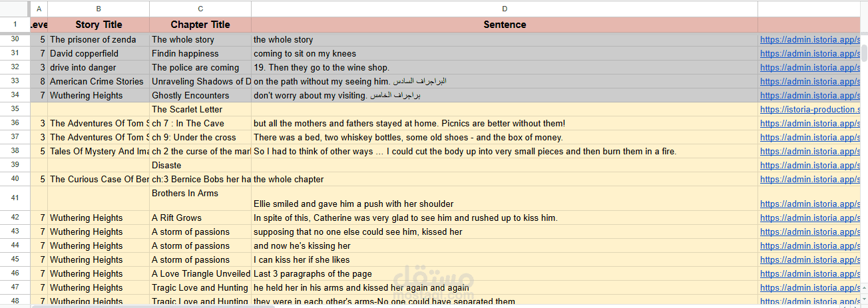Select the column A header

click(39, 9)
